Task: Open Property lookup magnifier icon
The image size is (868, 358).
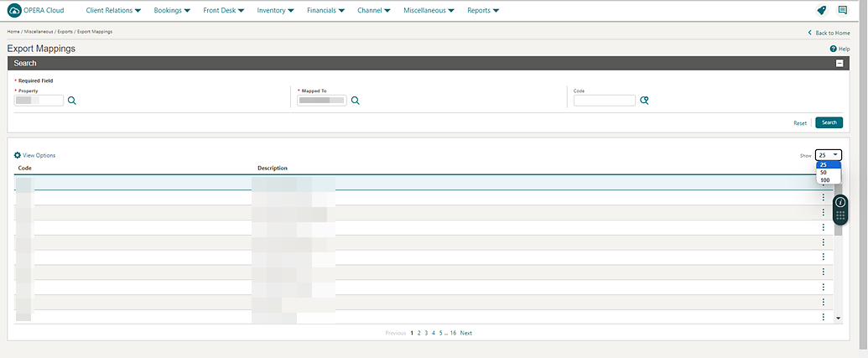Action: pos(71,101)
